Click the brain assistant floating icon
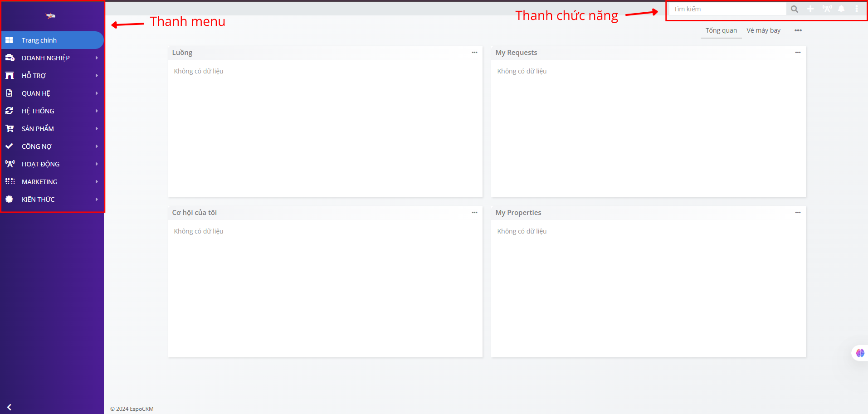 click(x=860, y=353)
